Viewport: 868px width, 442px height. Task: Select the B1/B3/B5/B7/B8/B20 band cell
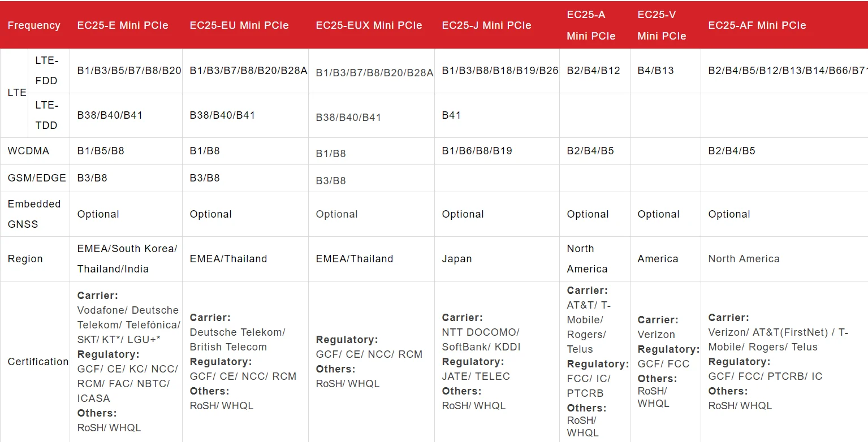[129, 71]
